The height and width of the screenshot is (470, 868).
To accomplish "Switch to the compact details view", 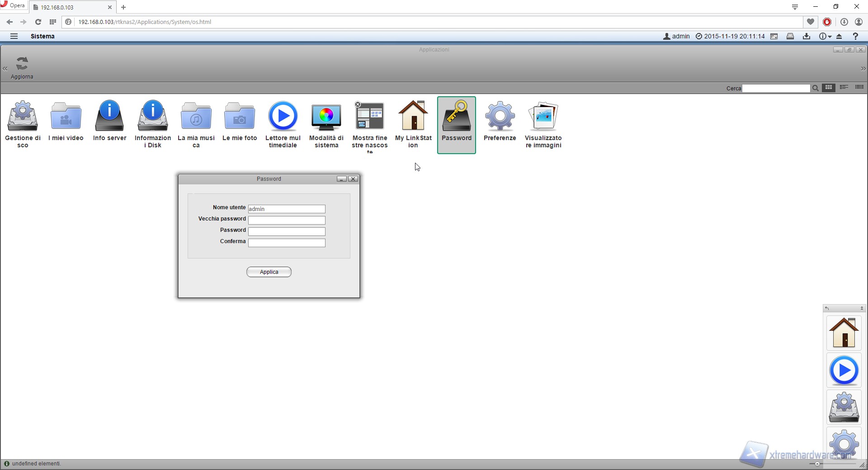I will point(859,88).
